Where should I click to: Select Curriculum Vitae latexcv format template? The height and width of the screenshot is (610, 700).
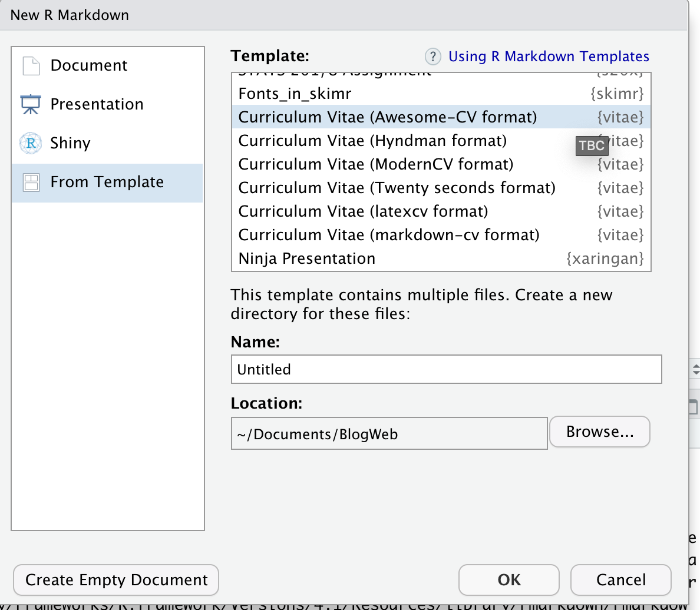point(441,211)
